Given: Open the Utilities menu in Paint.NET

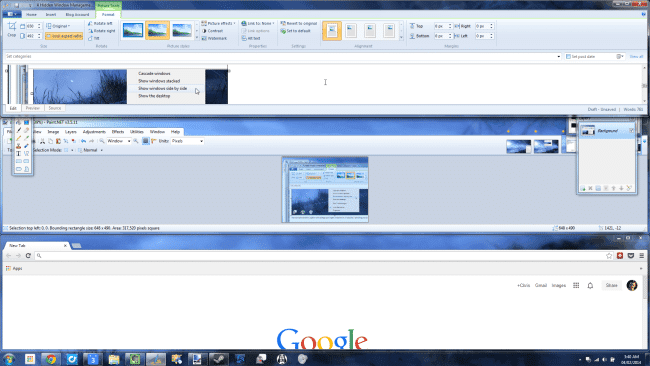Looking at the screenshot, I should [137, 132].
